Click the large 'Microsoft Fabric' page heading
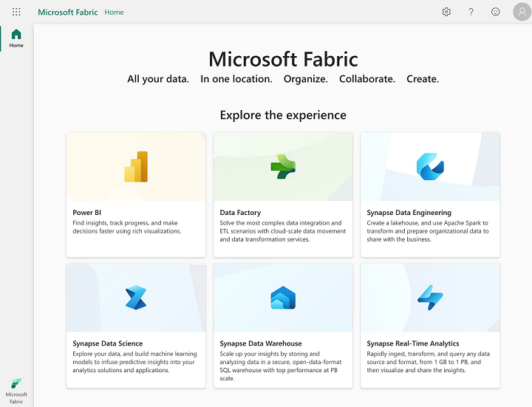 point(283,59)
